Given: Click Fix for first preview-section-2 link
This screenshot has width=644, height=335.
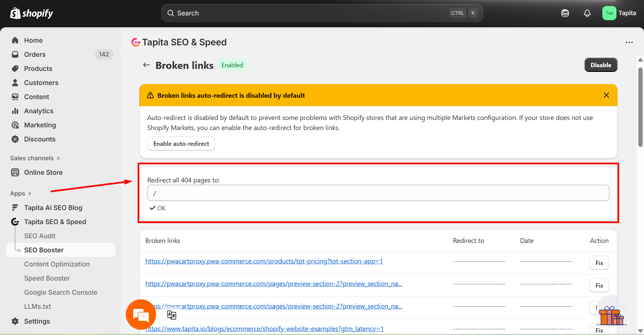Looking at the screenshot, I should (x=599, y=285).
